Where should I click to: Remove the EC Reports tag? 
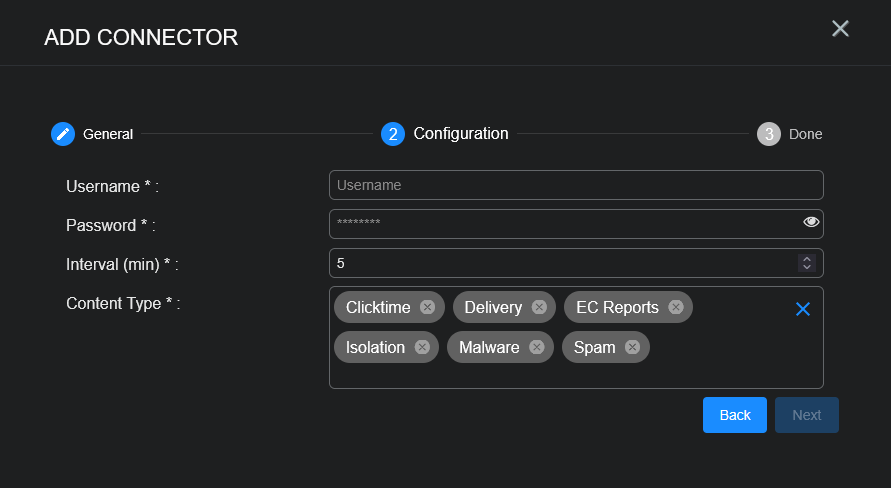[x=676, y=307]
